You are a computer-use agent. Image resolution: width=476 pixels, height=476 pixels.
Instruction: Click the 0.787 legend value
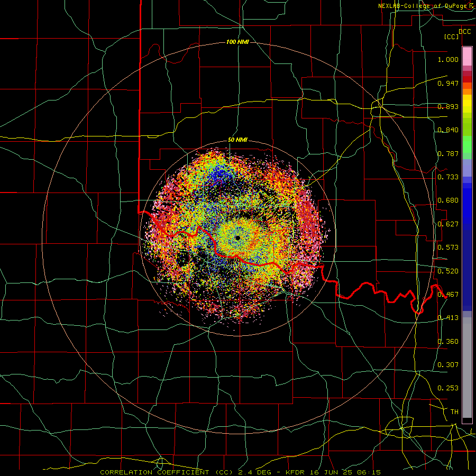(x=448, y=153)
